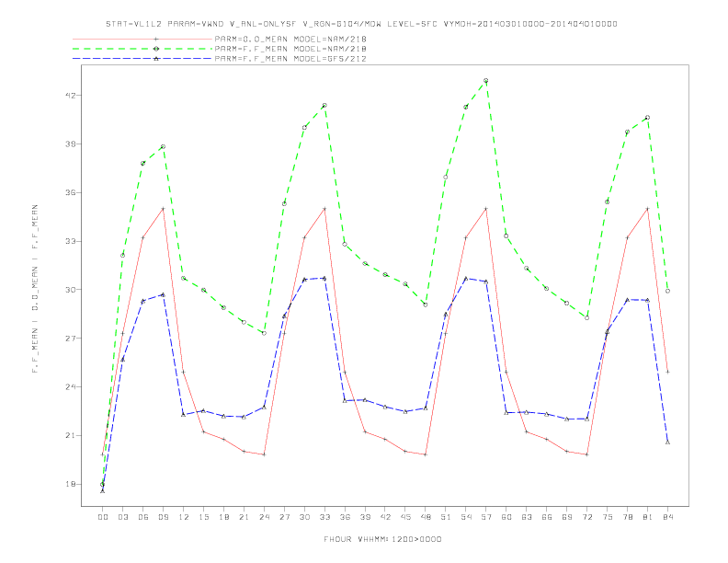The image size is (728, 563).
Task: Click x-axis tick label 06
Action: coord(143,517)
